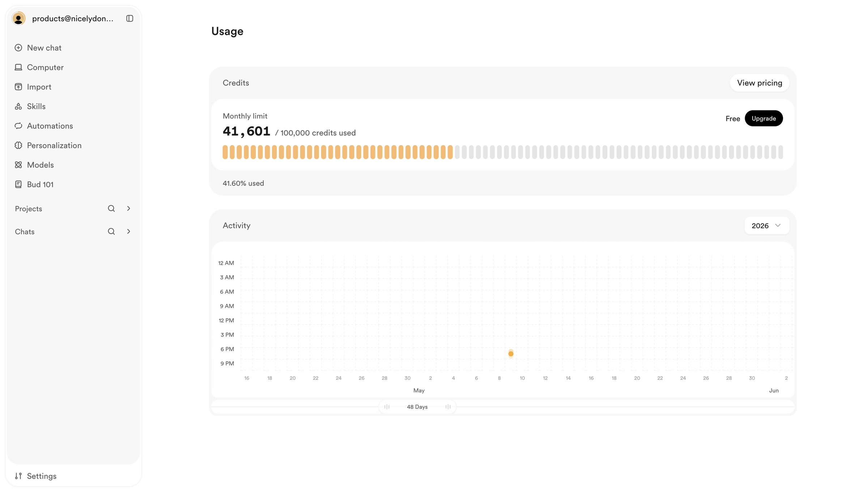Click the user avatar icon
The image size is (868, 492).
point(18,18)
